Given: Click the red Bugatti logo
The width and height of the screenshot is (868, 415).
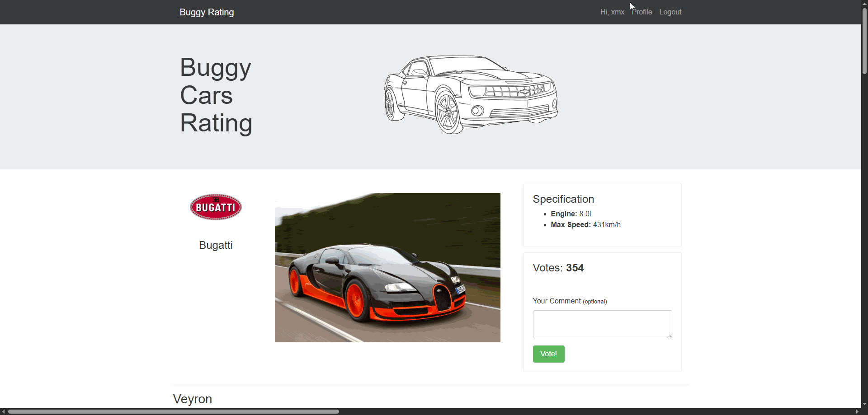Looking at the screenshot, I should tap(216, 207).
